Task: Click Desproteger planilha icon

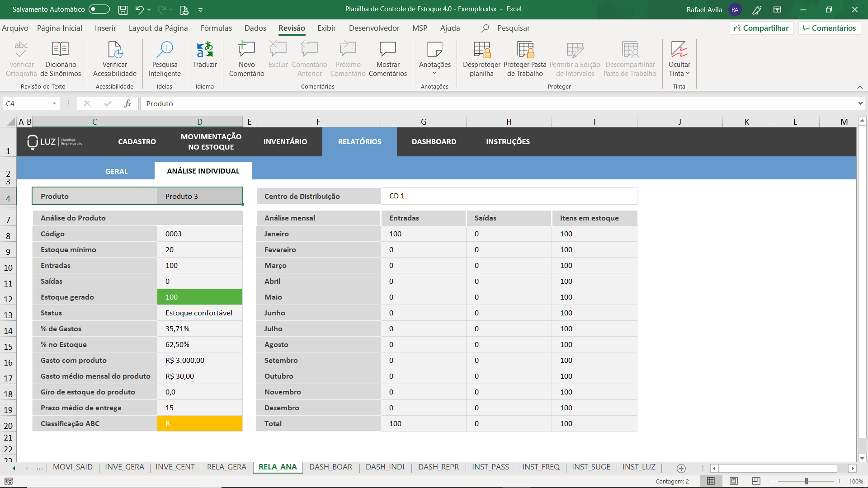Action: click(481, 50)
